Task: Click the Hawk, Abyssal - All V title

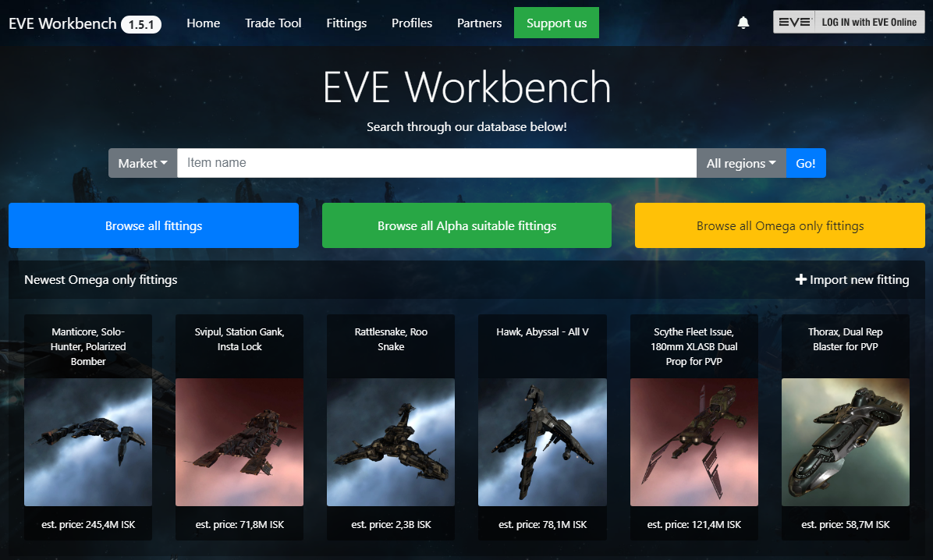Action: coord(542,332)
